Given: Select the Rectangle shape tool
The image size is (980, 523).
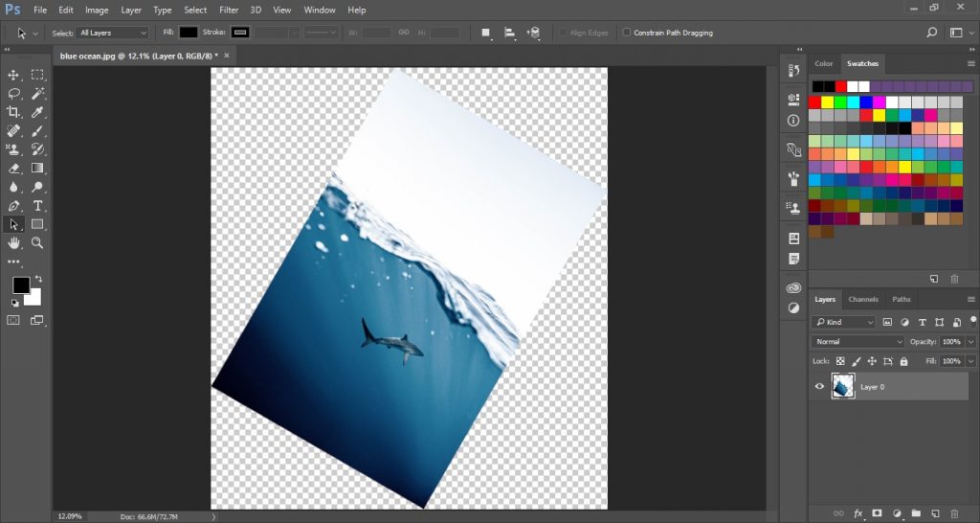Looking at the screenshot, I should (37, 224).
